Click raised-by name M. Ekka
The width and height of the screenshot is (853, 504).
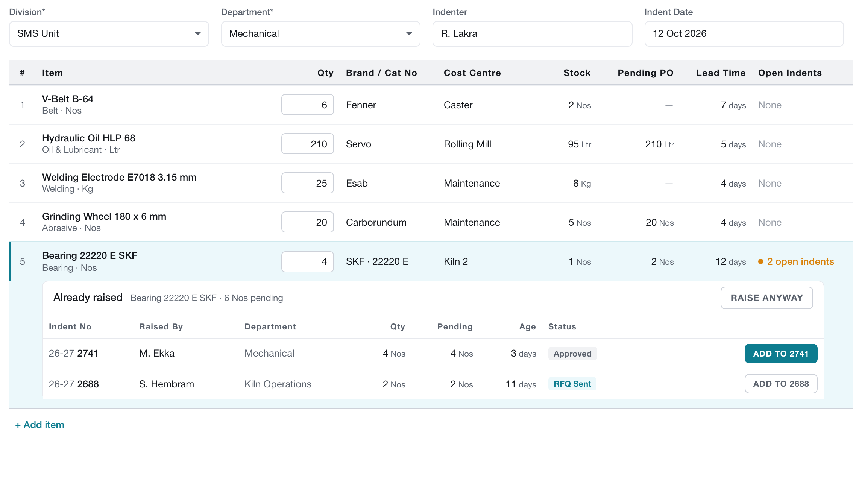click(157, 353)
